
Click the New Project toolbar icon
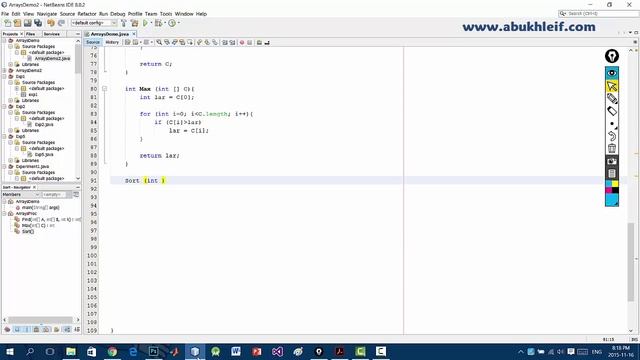(x=17, y=23)
